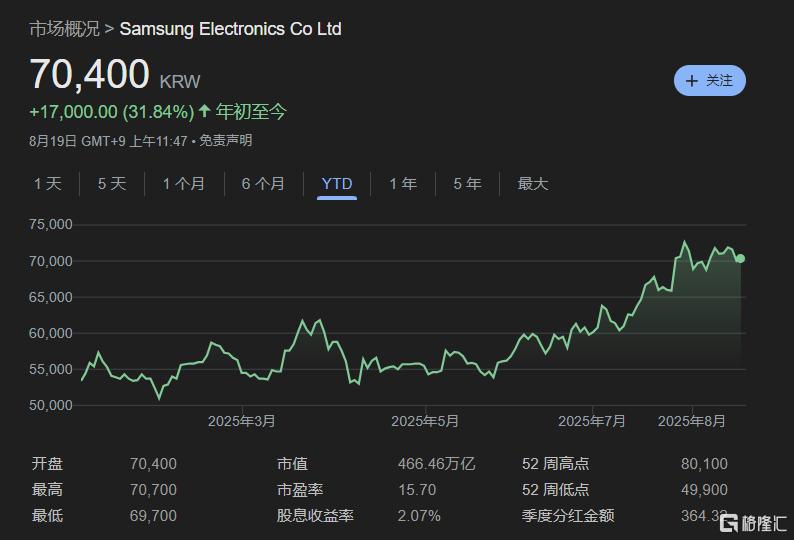Click the 8月19日 GMT+9 timestamp text
Image resolution: width=794 pixels, height=540 pixels.
[108, 140]
